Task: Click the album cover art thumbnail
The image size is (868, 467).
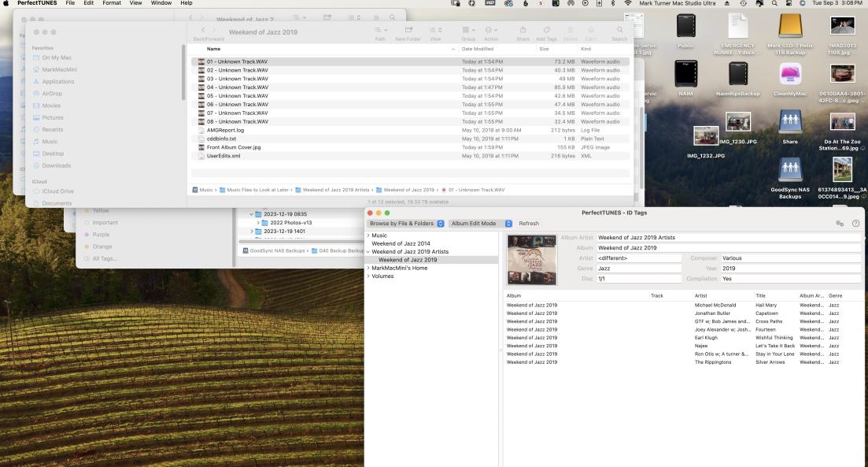Action: 532,260
